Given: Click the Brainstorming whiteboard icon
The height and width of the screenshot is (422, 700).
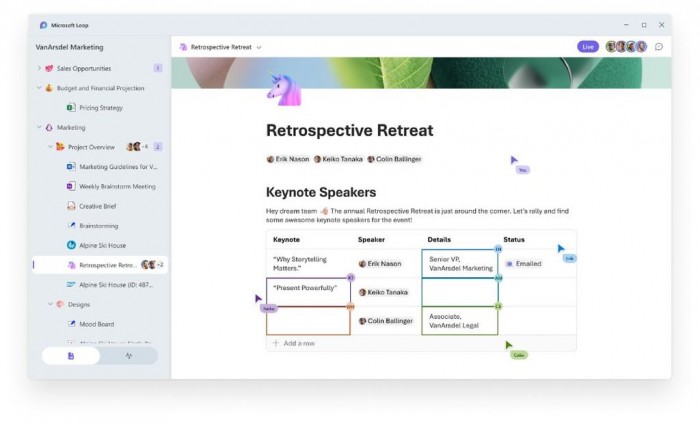Looking at the screenshot, I should pos(71,225).
